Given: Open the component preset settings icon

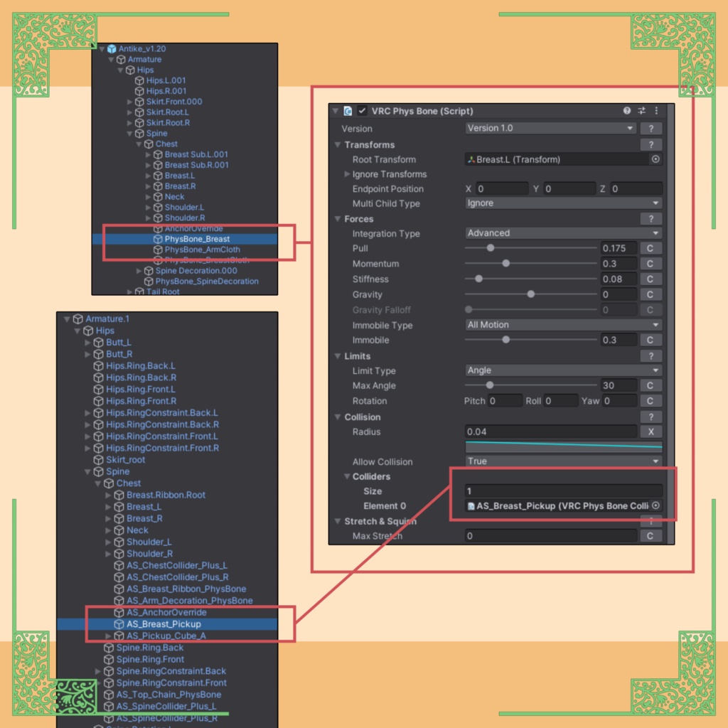Looking at the screenshot, I should click(x=642, y=110).
